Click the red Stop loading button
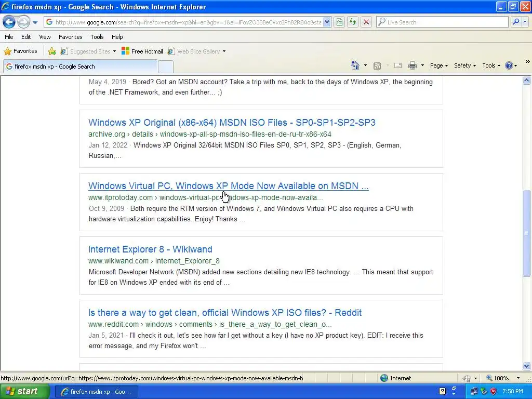Viewport: 532px width, 399px height. [x=366, y=22]
